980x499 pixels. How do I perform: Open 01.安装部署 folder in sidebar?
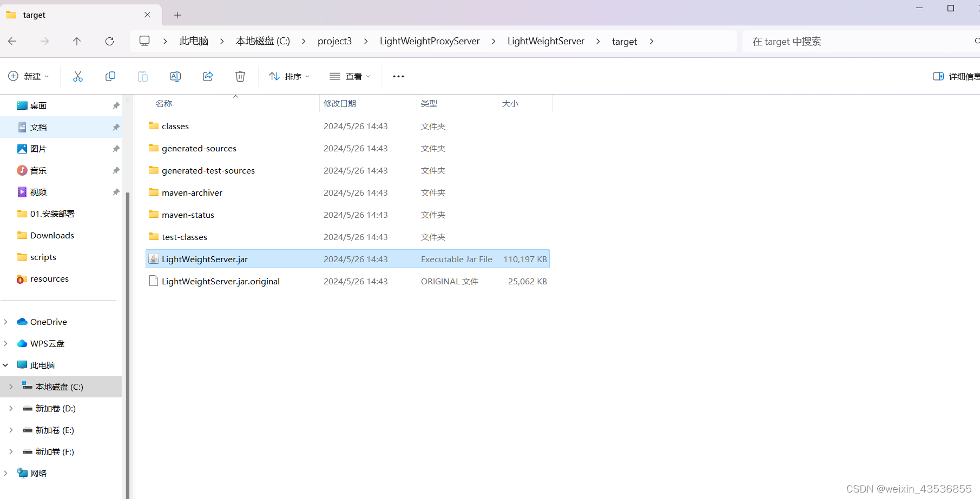52,214
